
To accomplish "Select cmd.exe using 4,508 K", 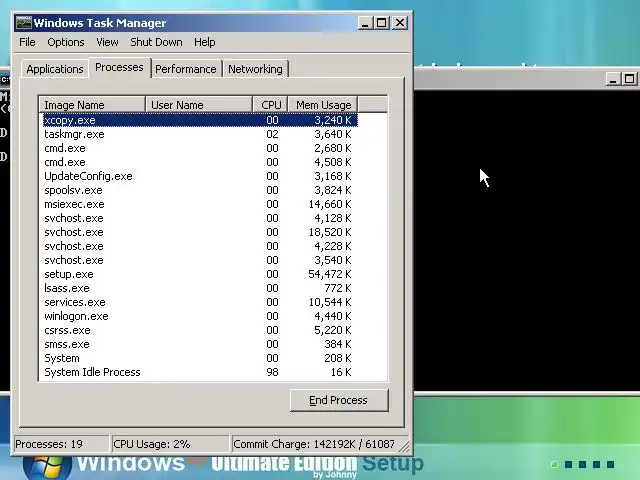I will [x=200, y=162].
